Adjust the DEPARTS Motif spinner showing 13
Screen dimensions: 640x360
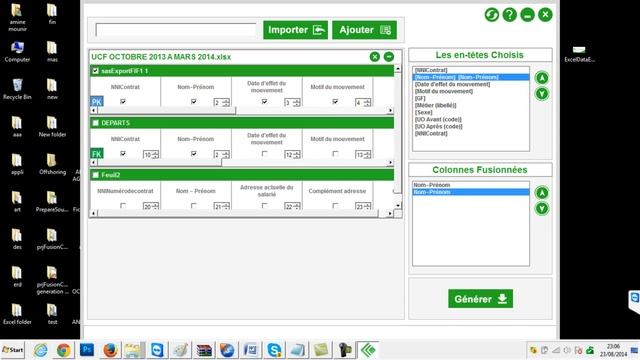(363, 155)
